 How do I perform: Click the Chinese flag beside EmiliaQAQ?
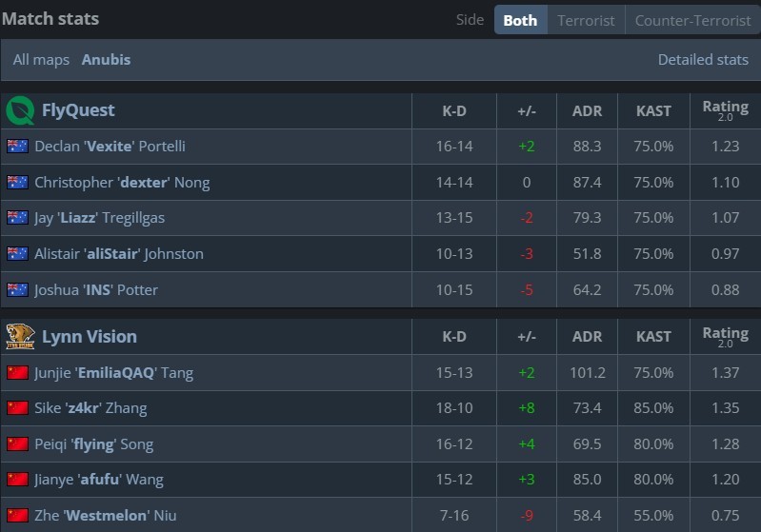[x=17, y=372]
